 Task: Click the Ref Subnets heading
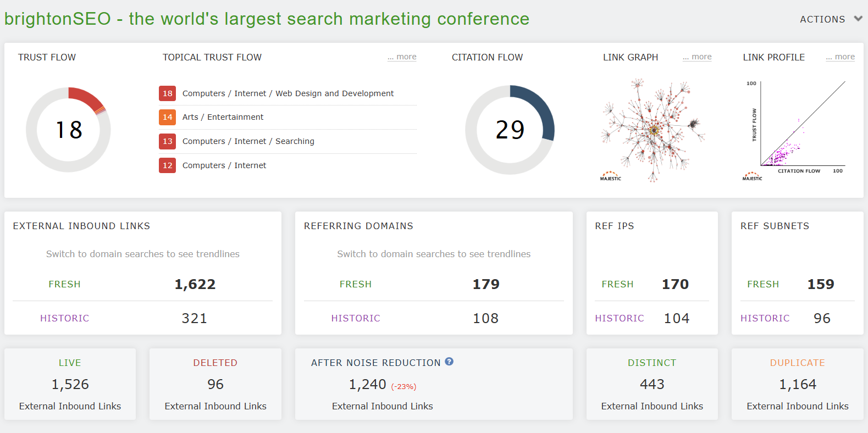775,226
